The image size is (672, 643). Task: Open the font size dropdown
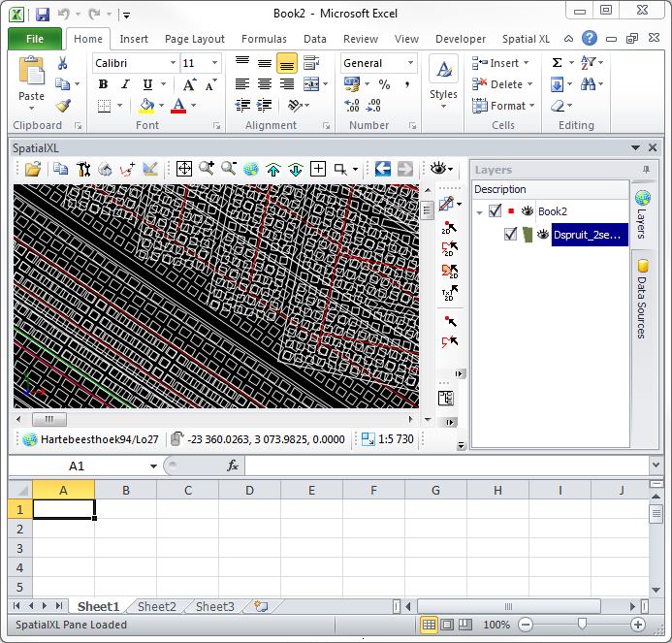tap(214, 63)
